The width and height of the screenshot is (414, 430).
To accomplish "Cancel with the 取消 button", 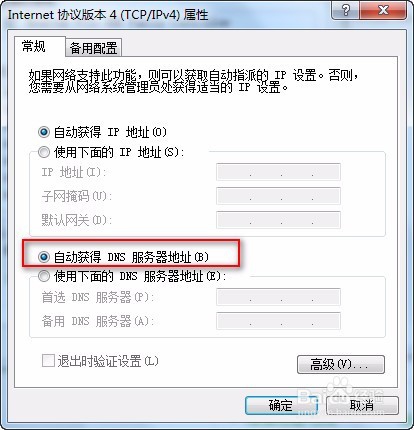I will [362, 405].
